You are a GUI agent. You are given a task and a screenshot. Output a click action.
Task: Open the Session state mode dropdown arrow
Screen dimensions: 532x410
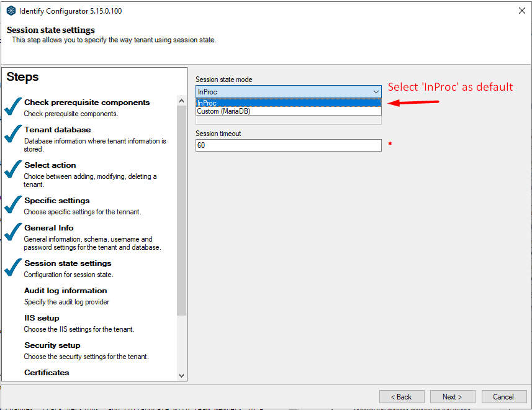(x=376, y=92)
